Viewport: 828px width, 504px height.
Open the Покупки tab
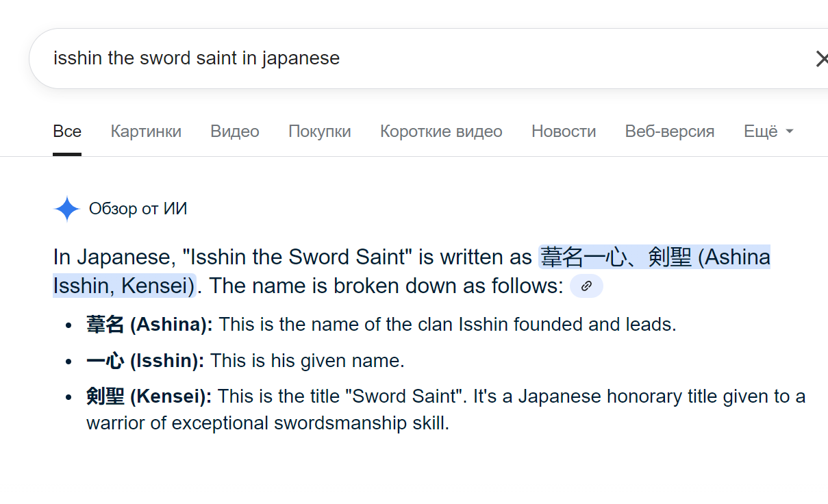tap(320, 131)
